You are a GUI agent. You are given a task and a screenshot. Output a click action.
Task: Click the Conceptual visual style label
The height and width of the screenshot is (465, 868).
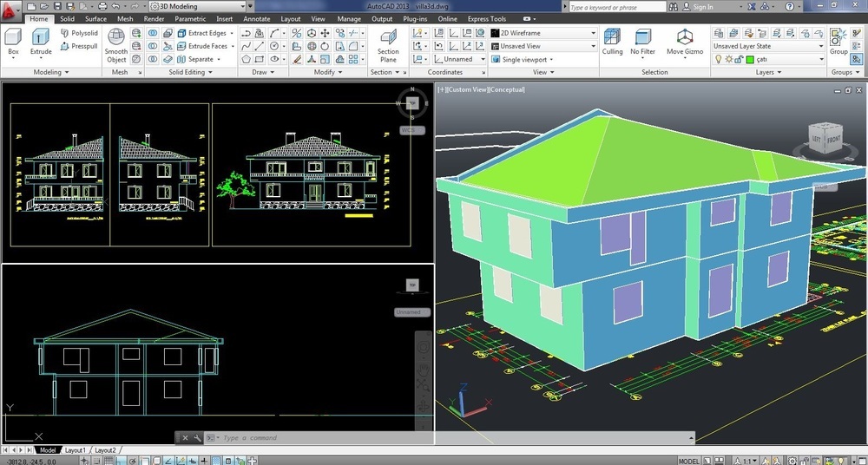507,89
